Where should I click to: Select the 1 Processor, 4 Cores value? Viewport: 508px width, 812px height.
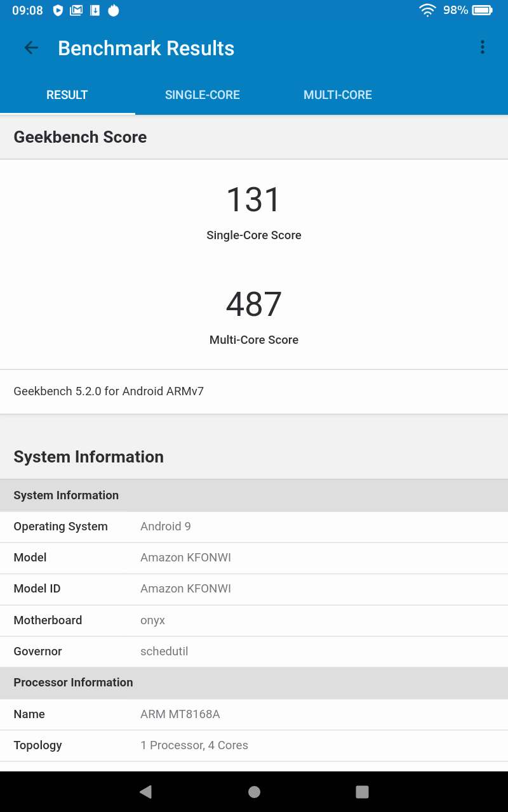[194, 745]
